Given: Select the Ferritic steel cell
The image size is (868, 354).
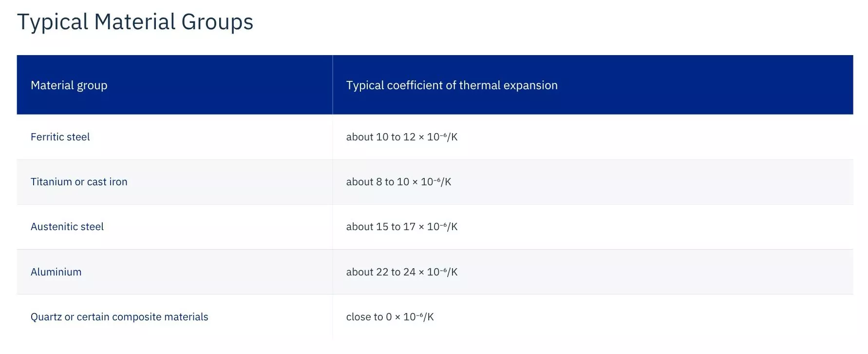Looking at the screenshot, I should (174, 137).
